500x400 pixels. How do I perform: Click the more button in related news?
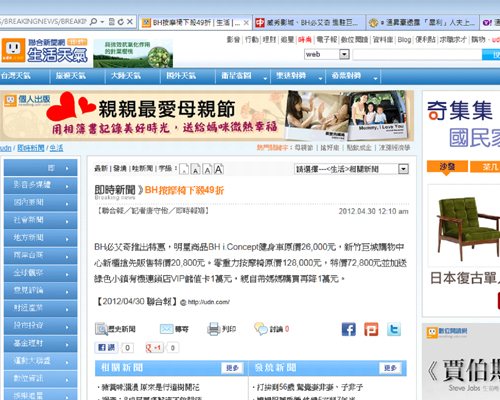[x=232, y=368]
